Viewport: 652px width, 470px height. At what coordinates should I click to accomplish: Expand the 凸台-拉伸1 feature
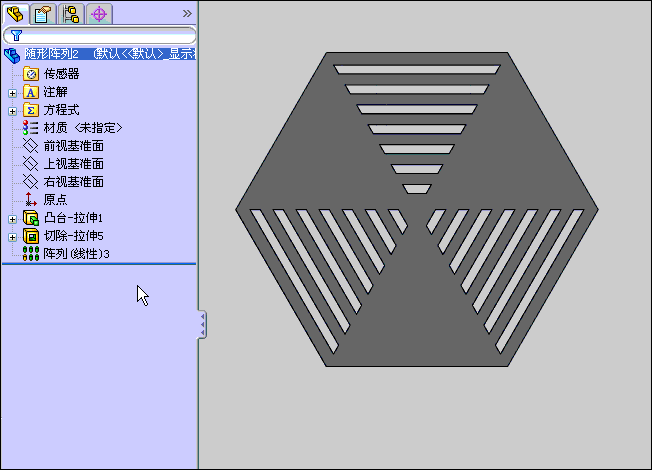[12, 219]
